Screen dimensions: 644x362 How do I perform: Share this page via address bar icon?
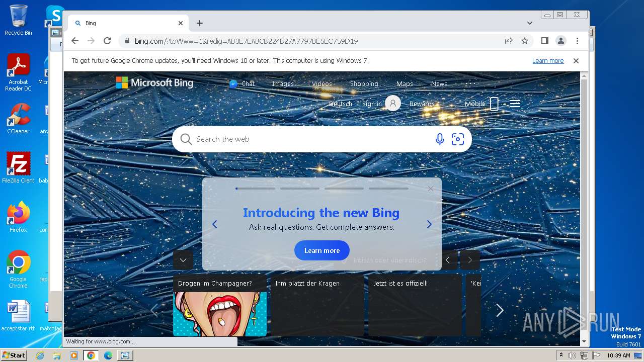[509, 41]
